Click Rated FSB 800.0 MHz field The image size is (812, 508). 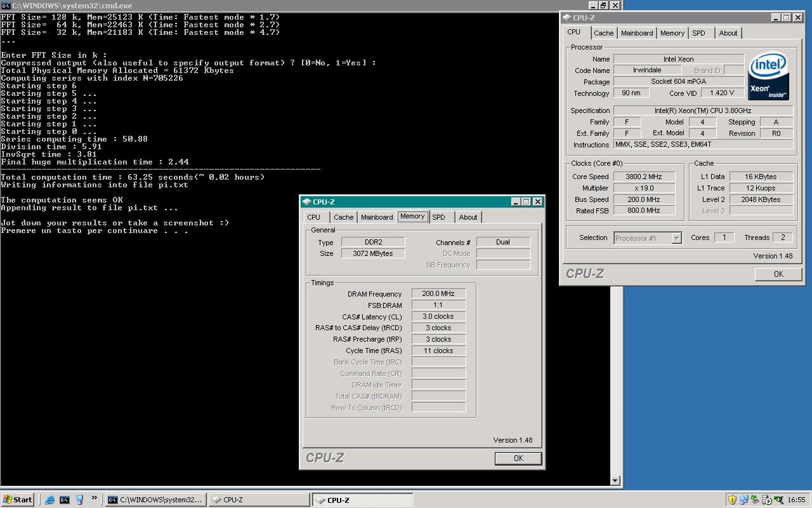(645, 210)
